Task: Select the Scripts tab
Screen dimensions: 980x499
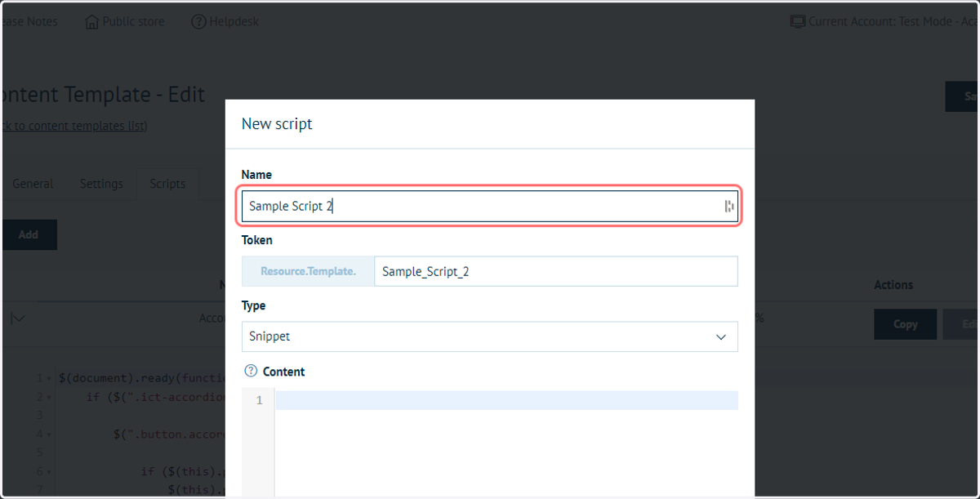Action: pos(167,184)
